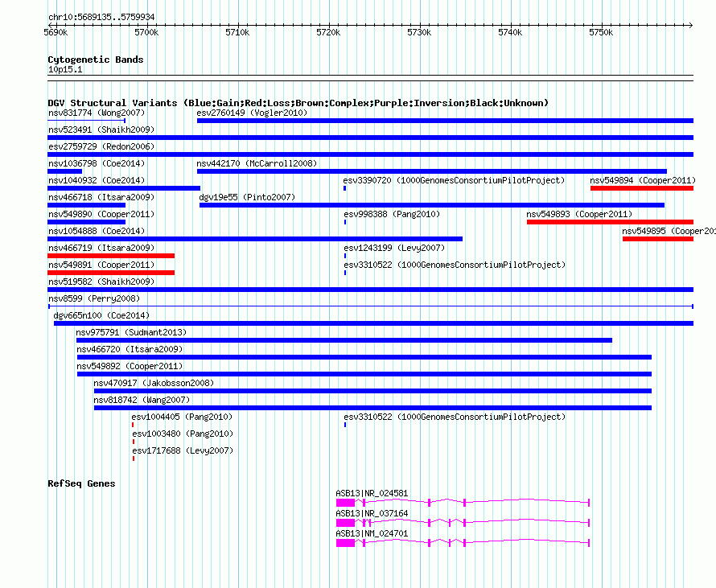Open variant dgv665n100 (Coe2014)
This screenshot has height=588, width=716.
tap(101, 315)
